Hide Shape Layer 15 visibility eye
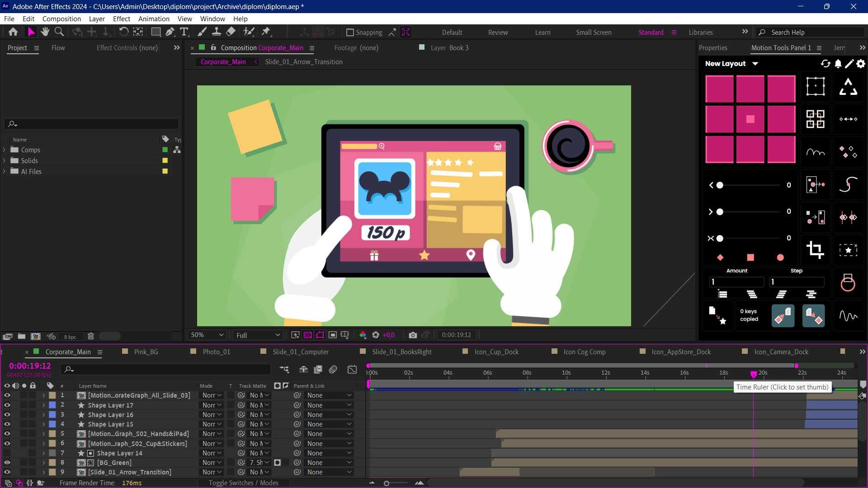The image size is (868, 488). pyautogui.click(x=7, y=424)
